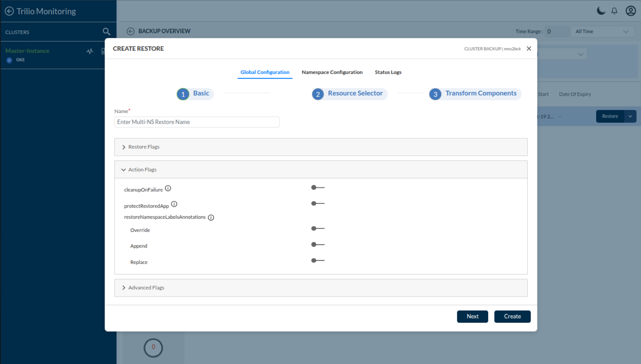Collapse the Action Flags section

(142, 170)
